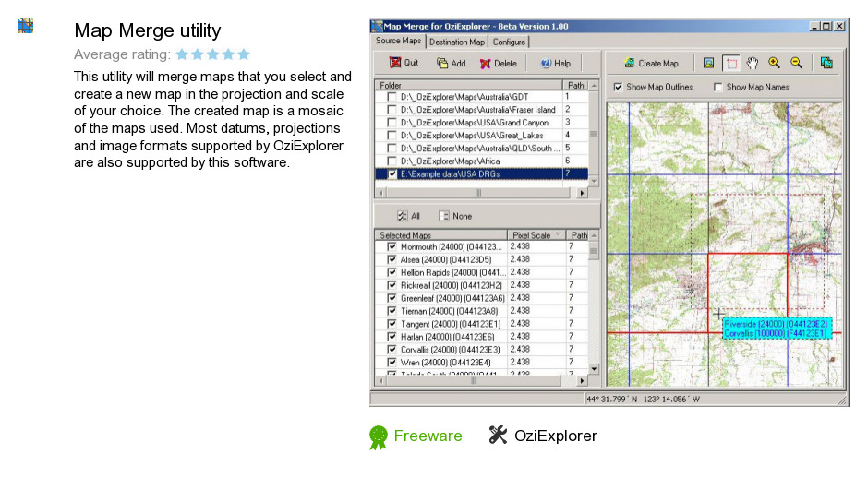Click the selected maps scroll-down arrow

[594, 369]
